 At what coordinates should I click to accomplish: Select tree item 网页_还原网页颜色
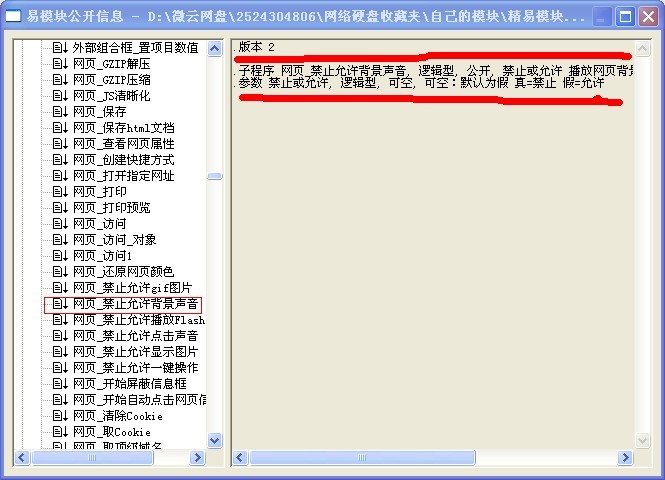(123, 271)
